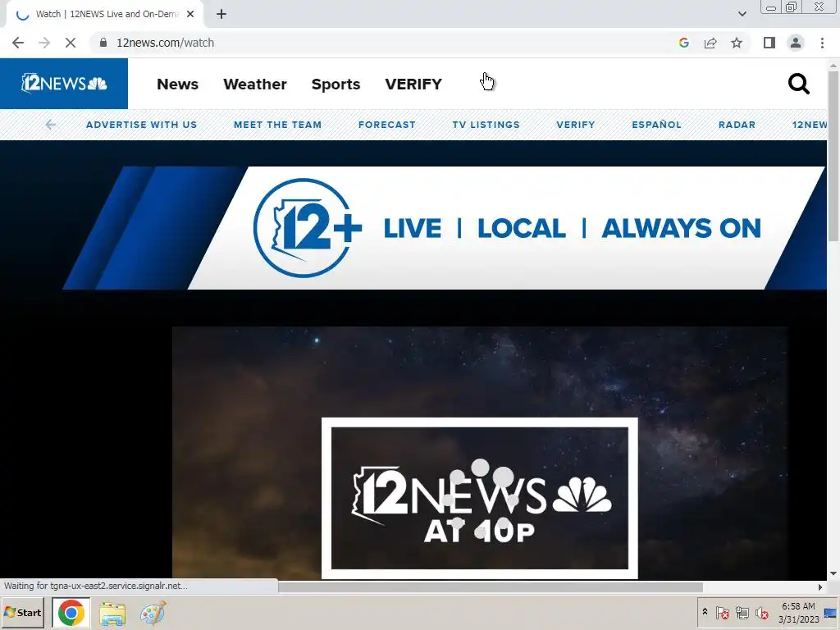Click the Chrome taskbar icon
The height and width of the screenshot is (630, 840).
[71, 613]
